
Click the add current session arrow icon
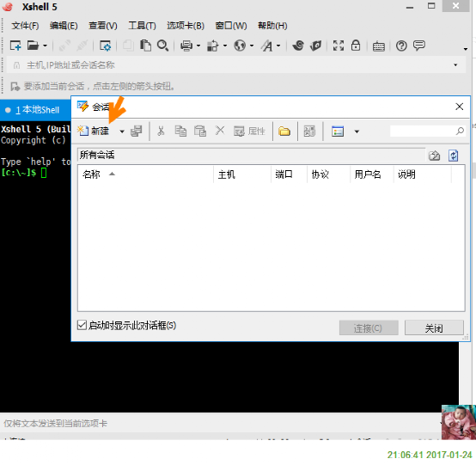click(15, 87)
